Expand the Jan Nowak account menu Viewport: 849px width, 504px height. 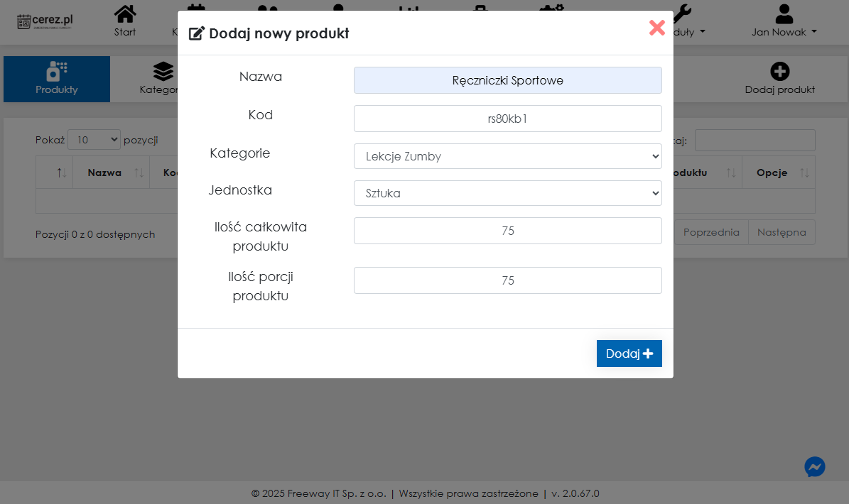click(784, 31)
